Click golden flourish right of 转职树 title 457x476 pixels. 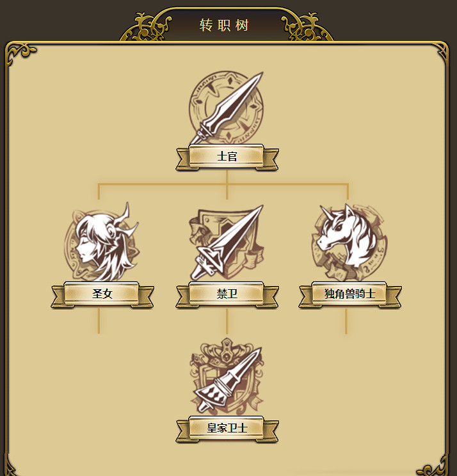[x=307, y=27]
